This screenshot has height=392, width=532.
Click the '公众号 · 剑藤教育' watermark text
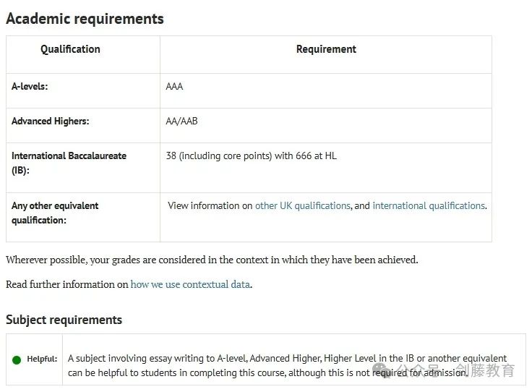[x=456, y=370]
